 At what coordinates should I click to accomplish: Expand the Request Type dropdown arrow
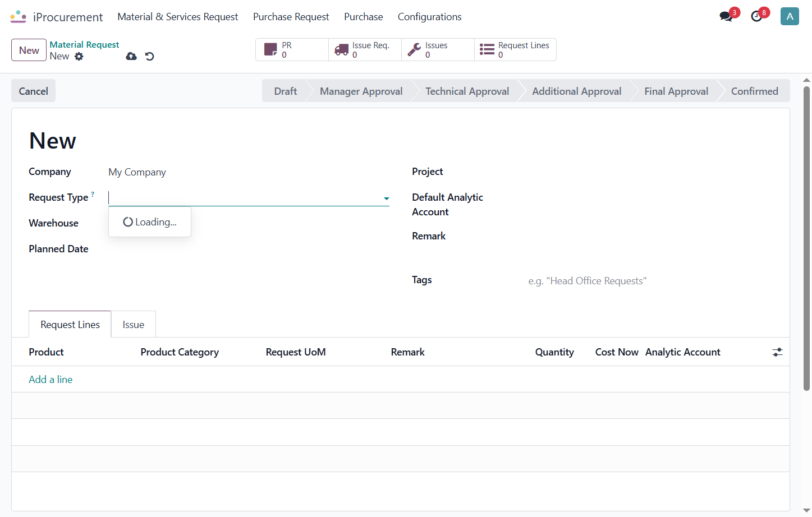pos(387,199)
